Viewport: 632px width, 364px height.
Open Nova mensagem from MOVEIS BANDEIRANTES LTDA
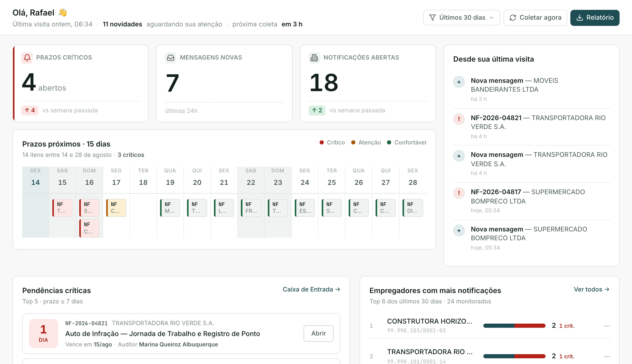[x=532, y=90]
